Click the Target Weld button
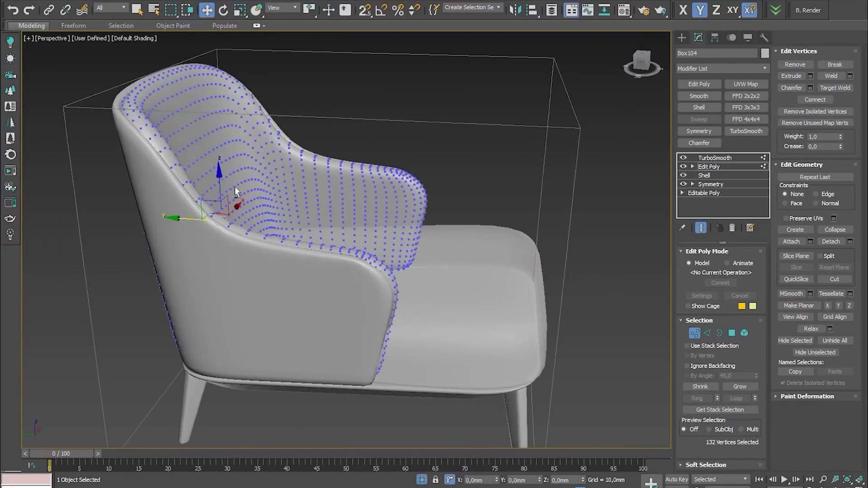 (835, 88)
